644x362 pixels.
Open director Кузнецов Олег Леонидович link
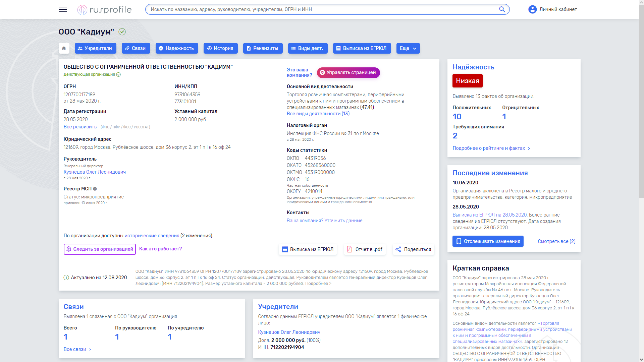[95, 172]
